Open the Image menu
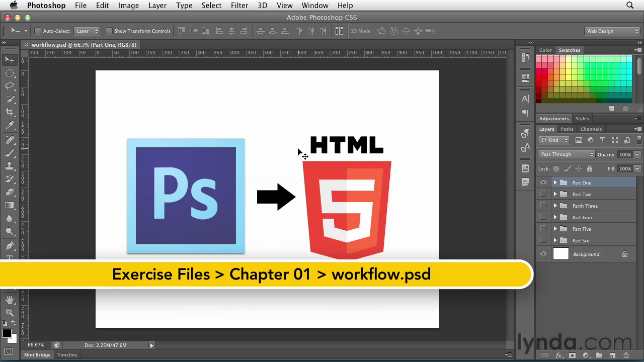Viewport: 644px width, 362px height. 128,6
